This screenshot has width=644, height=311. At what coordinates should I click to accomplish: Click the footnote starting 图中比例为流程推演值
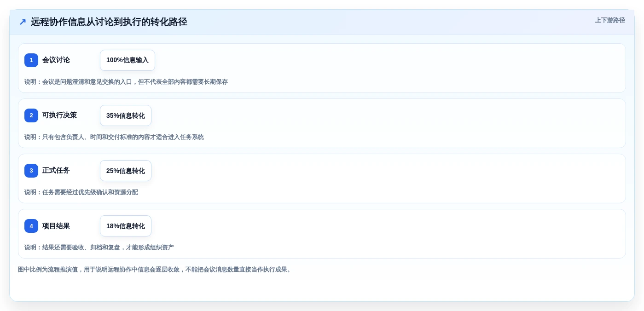click(x=155, y=270)
